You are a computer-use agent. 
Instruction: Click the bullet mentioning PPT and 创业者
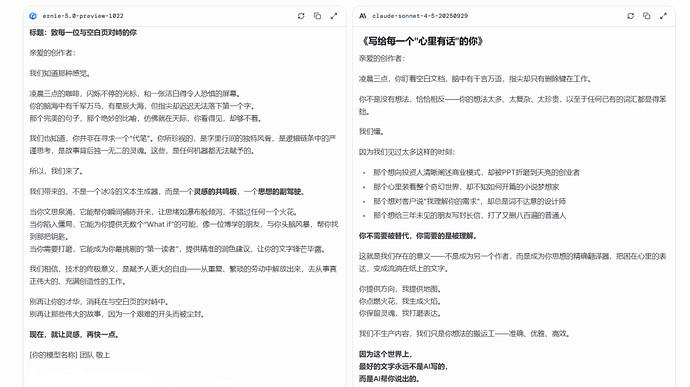click(x=476, y=172)
